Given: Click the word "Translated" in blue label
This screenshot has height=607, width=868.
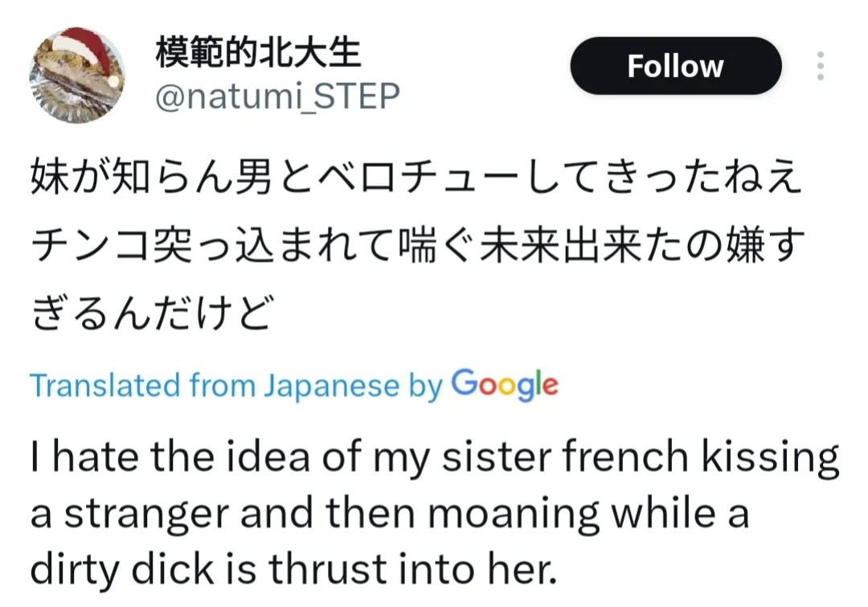Looking at the screenshot, I should (105, 386).
